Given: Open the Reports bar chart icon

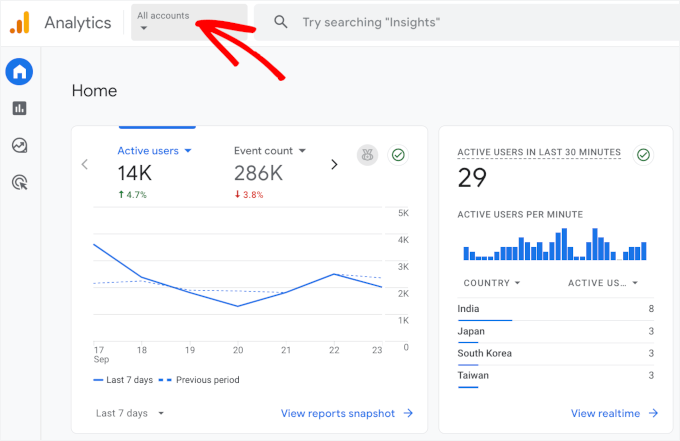Looking at the screenshot, I should (x=19, y=108).
